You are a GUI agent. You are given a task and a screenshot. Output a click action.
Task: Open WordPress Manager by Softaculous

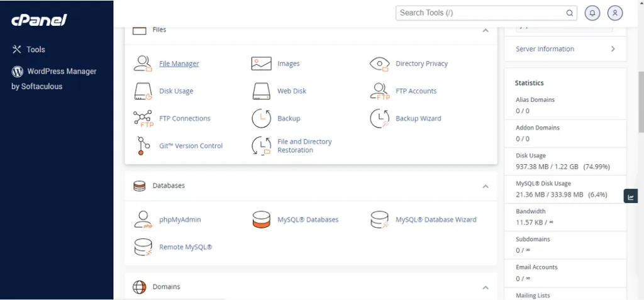pos(54,79)
